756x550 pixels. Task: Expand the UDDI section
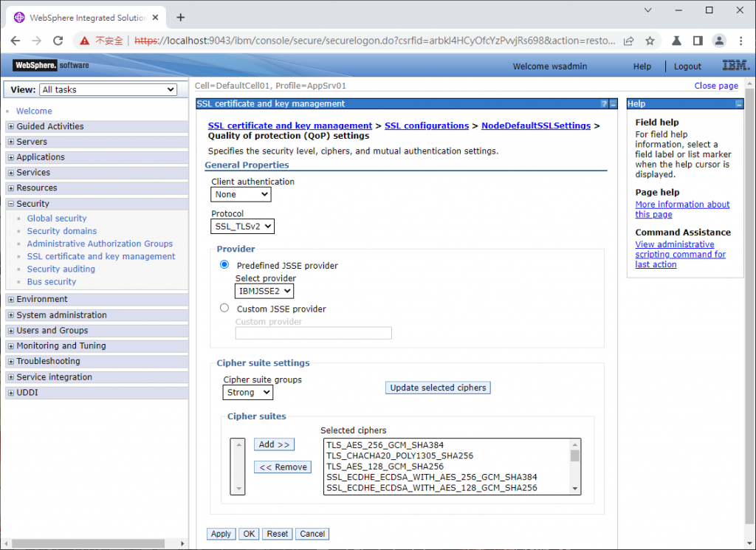coord(11,393)
